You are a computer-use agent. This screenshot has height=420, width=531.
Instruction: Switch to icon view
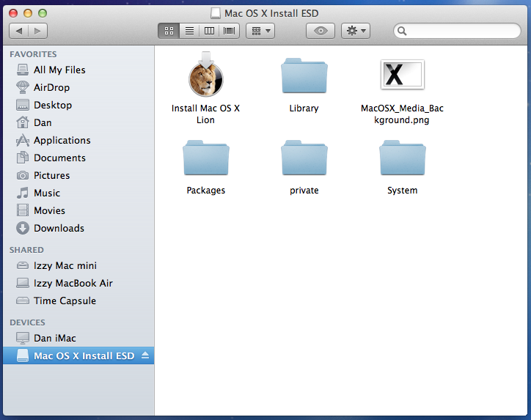169,31
